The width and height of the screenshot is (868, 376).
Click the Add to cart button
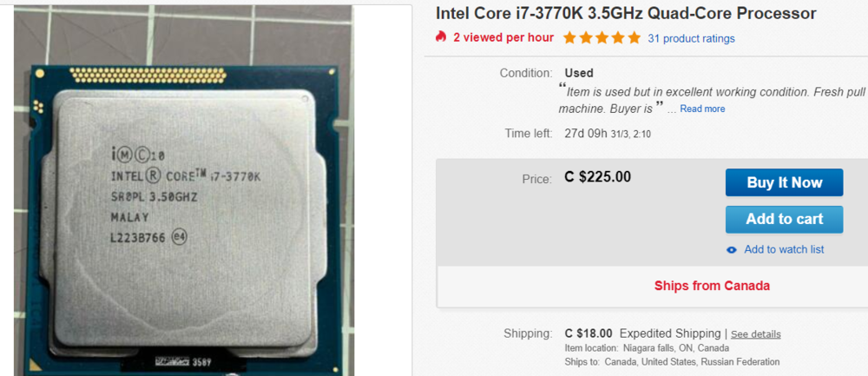click(x=785, y=220)
